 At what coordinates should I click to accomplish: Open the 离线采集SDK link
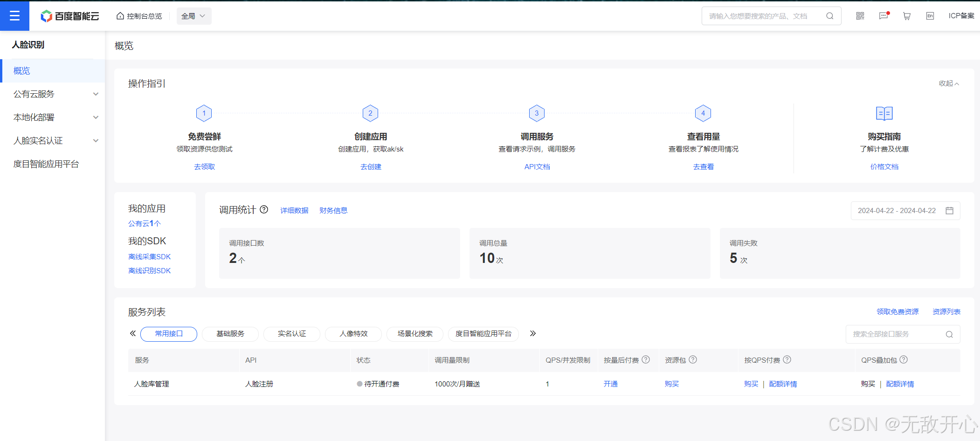coord(149,257)
